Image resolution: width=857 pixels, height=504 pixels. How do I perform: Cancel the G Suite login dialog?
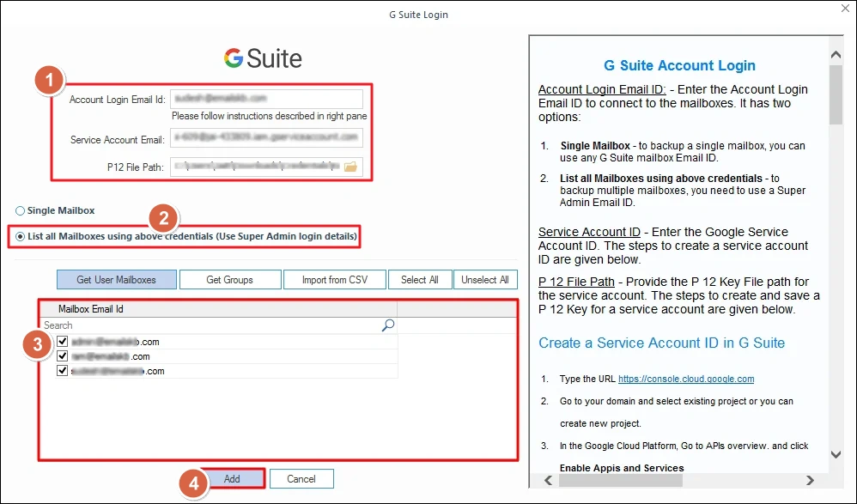[x=301, y=479]
